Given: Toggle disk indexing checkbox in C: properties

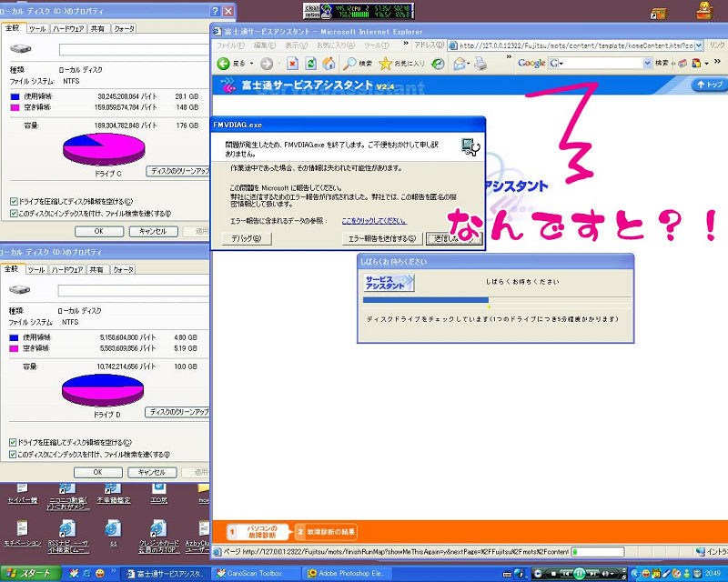Looking at the screenshot, I should coord(14,214).
